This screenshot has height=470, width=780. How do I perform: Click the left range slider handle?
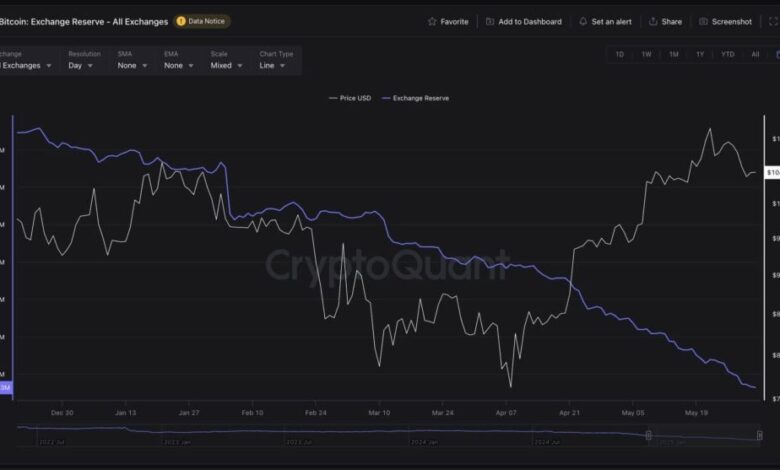pyautogui.click(x=649, y=435)
